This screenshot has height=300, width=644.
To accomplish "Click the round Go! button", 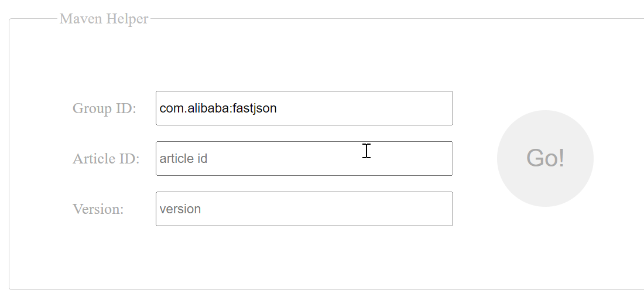I will 545,158.
